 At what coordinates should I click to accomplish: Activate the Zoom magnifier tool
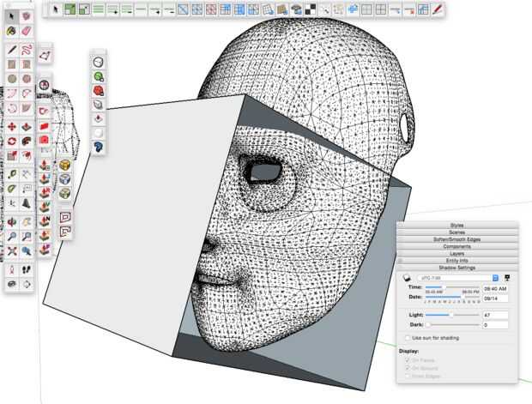pos(12,237)
